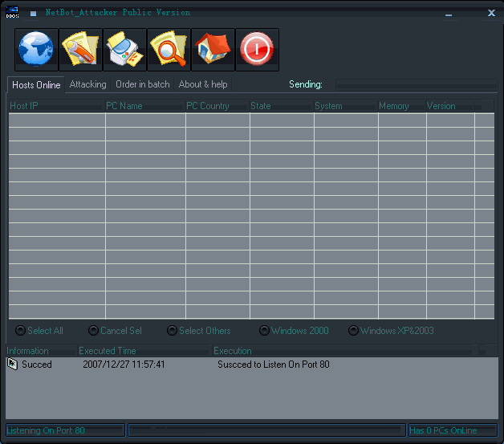Screen dimensions: 504x444
Task: Click the blue globe toolbar icon
Action: pos(36,50)
